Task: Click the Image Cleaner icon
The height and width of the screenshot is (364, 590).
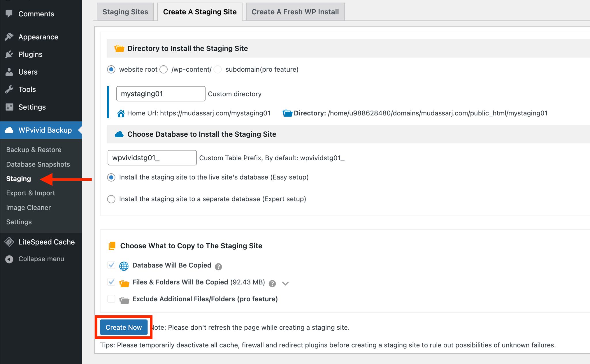Action: pyautogui.click(x=28, y=207)
